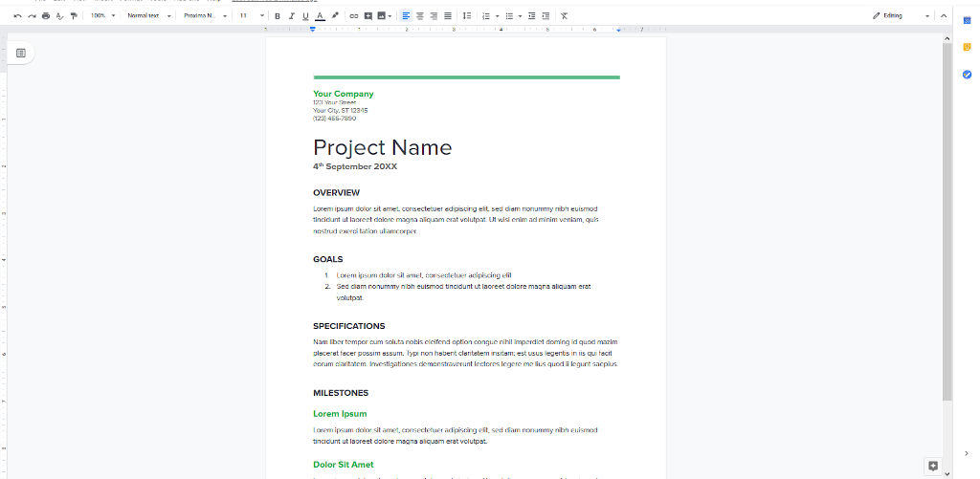Screen dimensions: 980x479
Task: Open the Normal text styles dropdown
Action: click(148, 15)
